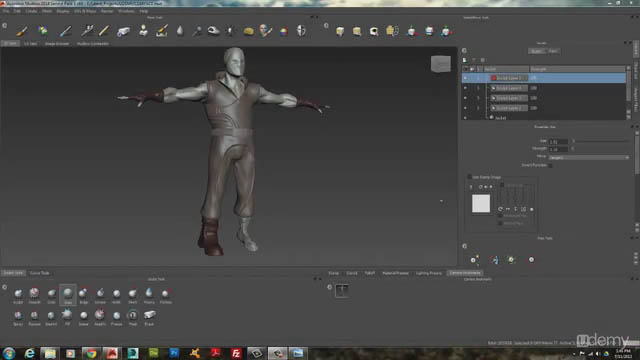This screenshot has width=640, height=360.
Task: Select the Freeze sculpt tool
Action: (x=116, y=317)
